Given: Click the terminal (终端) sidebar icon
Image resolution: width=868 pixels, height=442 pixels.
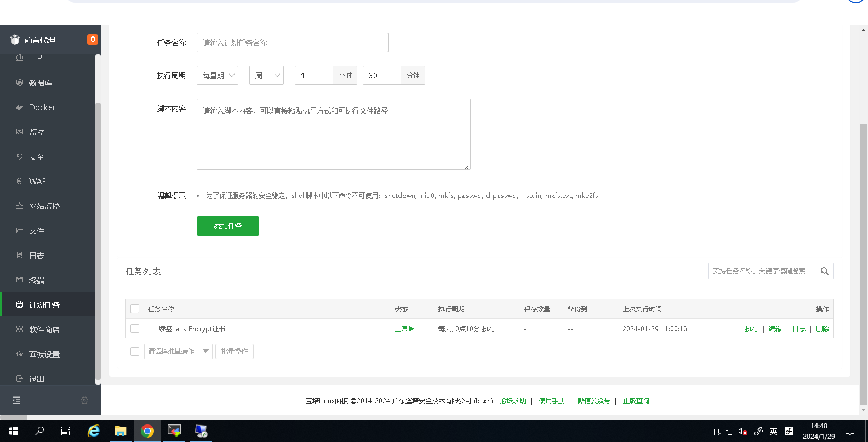Looking at the screenshot, I should click(20, 280).
